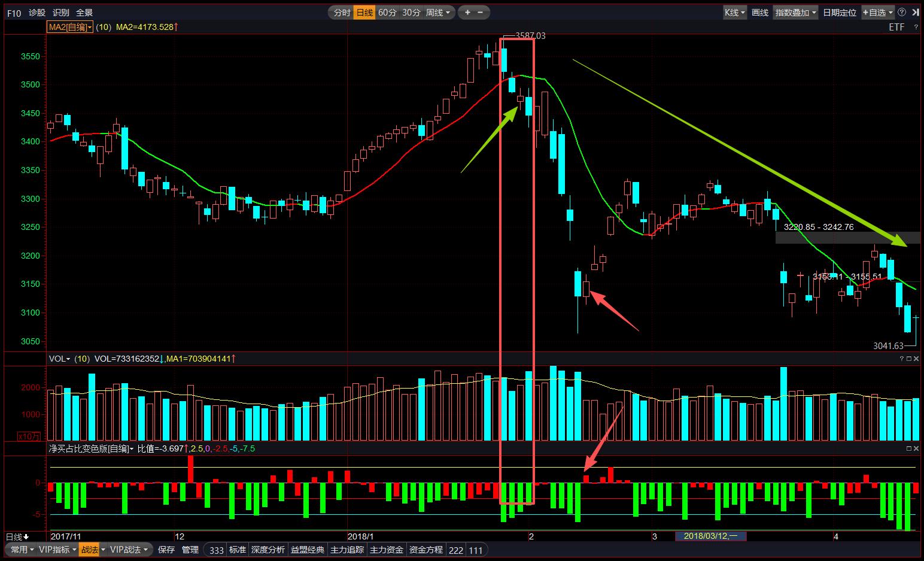Click the 3041.63 low price label

click(x=888, y=345)
